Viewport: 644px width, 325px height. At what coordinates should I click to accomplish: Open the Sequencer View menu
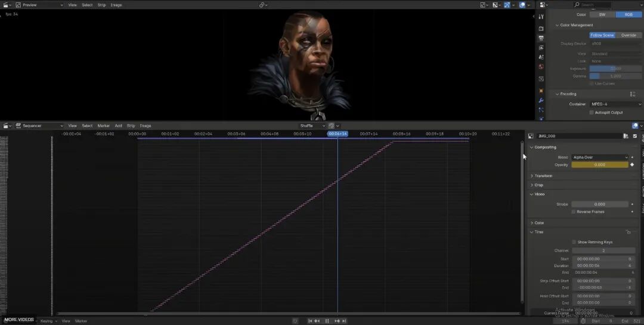(72, 126)
